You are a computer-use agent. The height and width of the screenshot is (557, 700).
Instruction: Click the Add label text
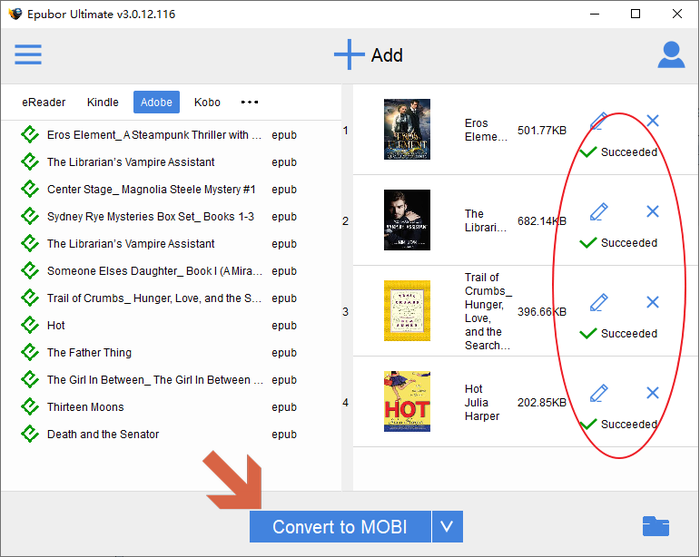387,55
